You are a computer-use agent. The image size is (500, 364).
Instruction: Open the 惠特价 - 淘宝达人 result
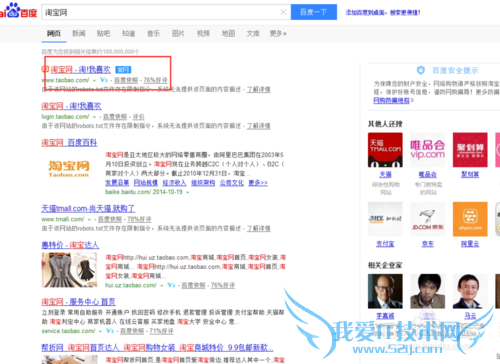click(x=70, y=245)
